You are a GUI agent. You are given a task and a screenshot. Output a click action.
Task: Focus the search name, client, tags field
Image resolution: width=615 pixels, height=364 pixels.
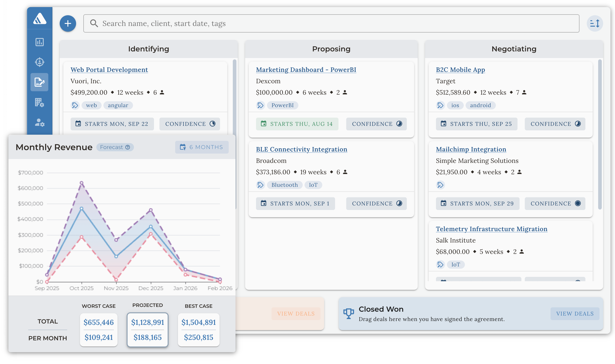pos(331,24)
